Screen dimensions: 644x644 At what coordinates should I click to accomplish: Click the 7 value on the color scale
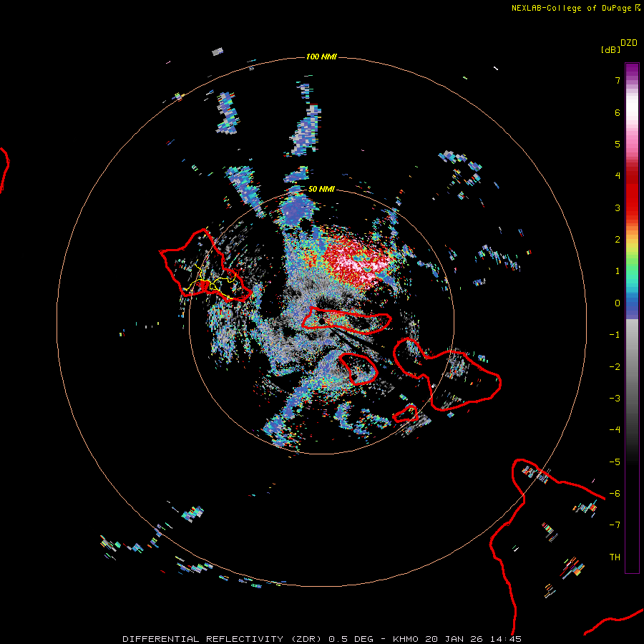click(618, 80)
